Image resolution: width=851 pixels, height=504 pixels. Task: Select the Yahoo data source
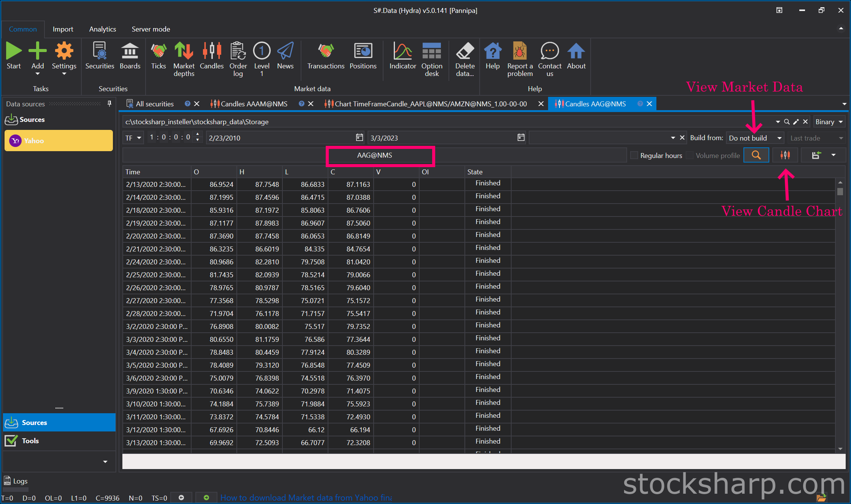[x=59, y=141]
